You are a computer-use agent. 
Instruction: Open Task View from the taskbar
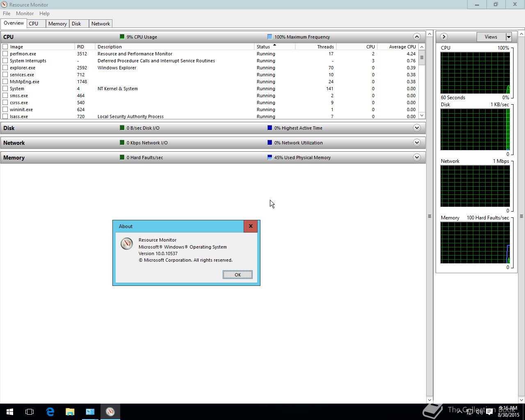(30, 412)
